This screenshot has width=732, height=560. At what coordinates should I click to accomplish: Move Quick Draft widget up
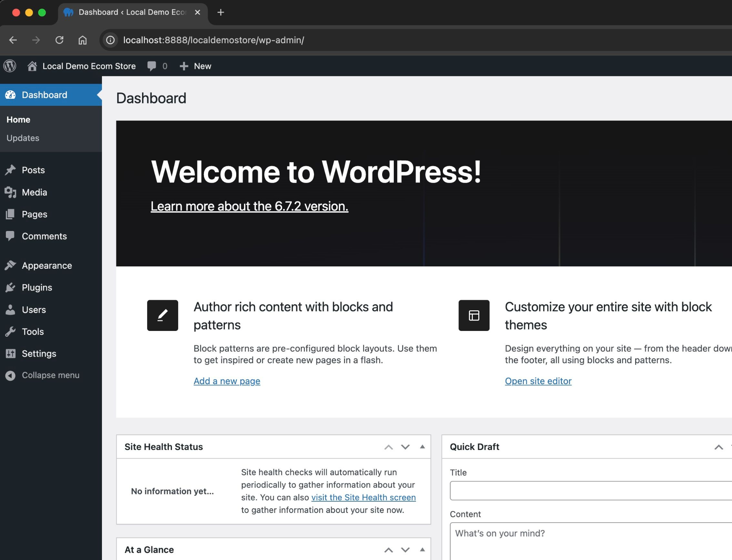[719, 447]
